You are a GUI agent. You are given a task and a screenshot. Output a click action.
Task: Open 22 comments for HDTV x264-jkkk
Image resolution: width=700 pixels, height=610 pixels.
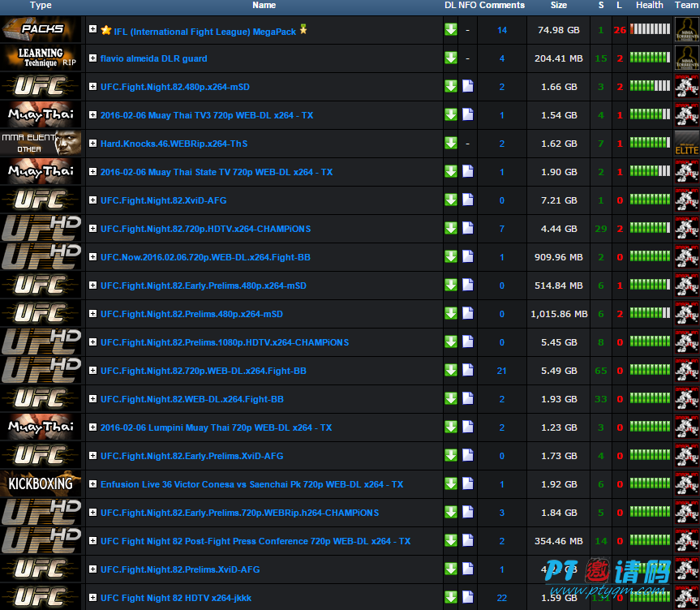pos(502,598)
